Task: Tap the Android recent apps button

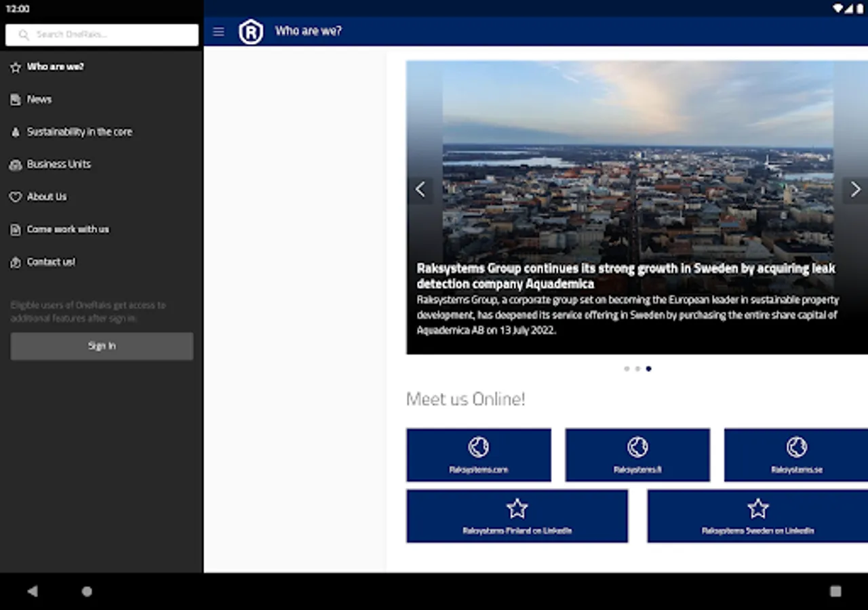Action: tap(835, 591)
